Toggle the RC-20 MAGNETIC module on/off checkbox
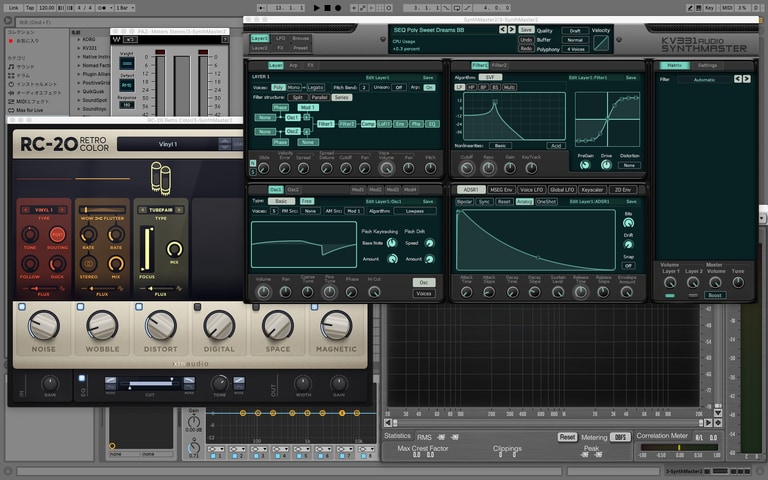Screen dimensions: 768x480 pyautogui.click(x=314, y=307)
